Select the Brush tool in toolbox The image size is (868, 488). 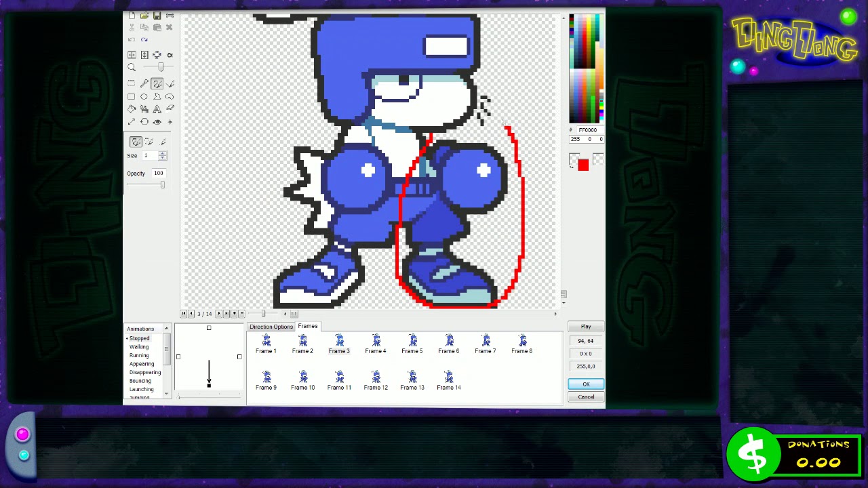[157, 83]
